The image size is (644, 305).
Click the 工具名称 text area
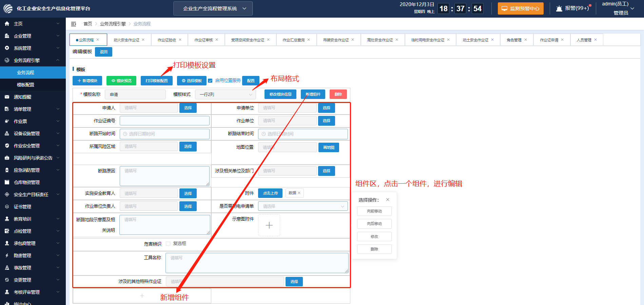(257, 263)
